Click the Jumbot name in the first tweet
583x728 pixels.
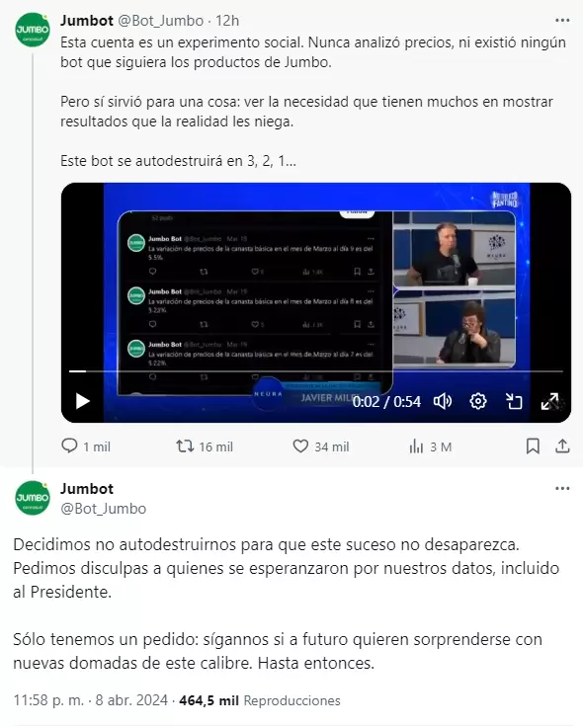coord(87,21)
